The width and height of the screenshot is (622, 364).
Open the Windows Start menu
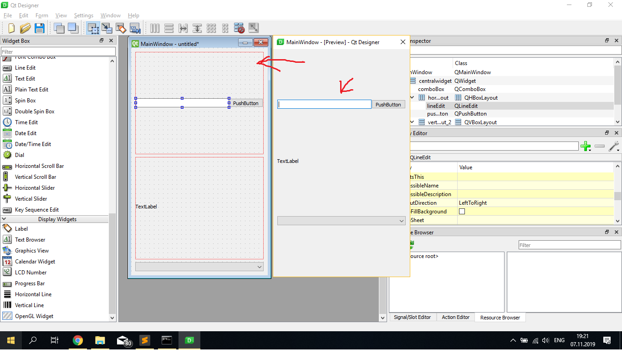[x=11, y=340]
